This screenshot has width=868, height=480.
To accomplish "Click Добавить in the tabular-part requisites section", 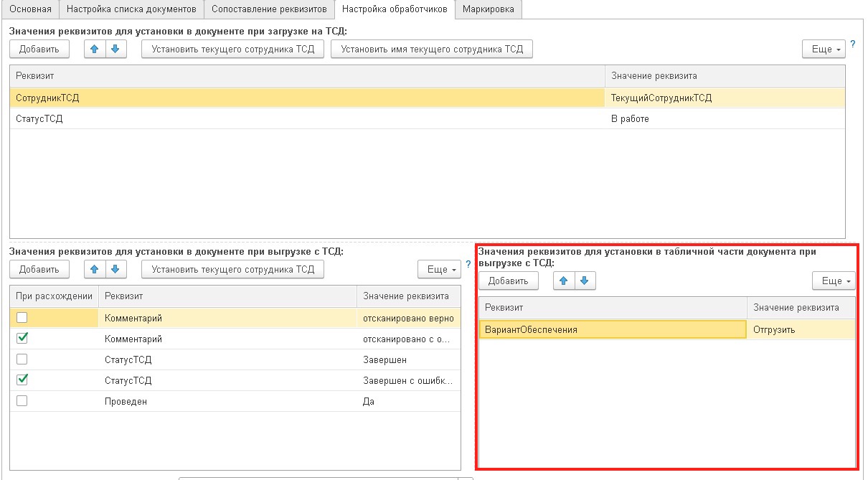I will tap(509, 281).
